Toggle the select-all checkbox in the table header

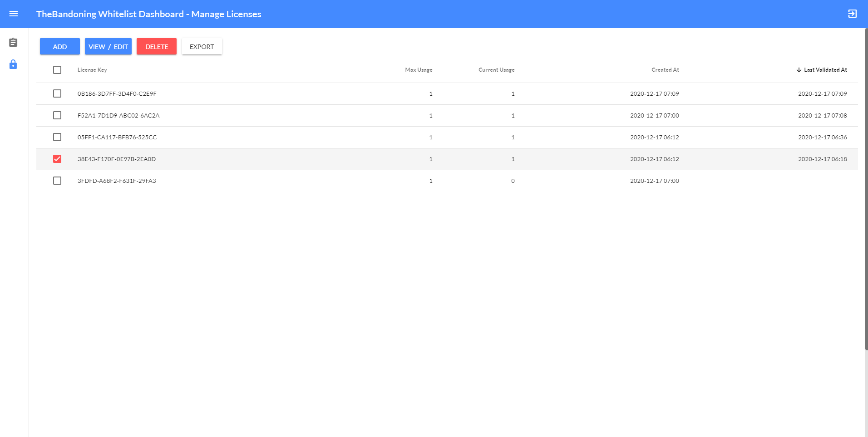coord(57,70)
